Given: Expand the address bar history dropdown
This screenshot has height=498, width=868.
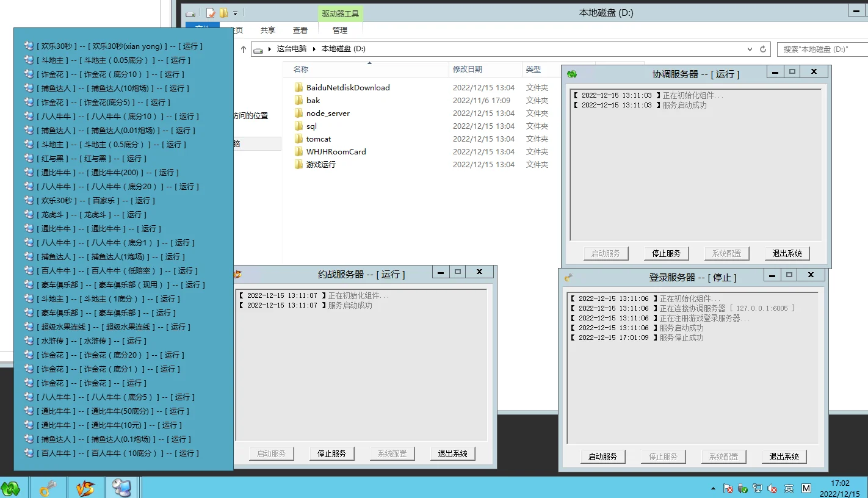Looking at the screenshot, I should coord(750,49).
